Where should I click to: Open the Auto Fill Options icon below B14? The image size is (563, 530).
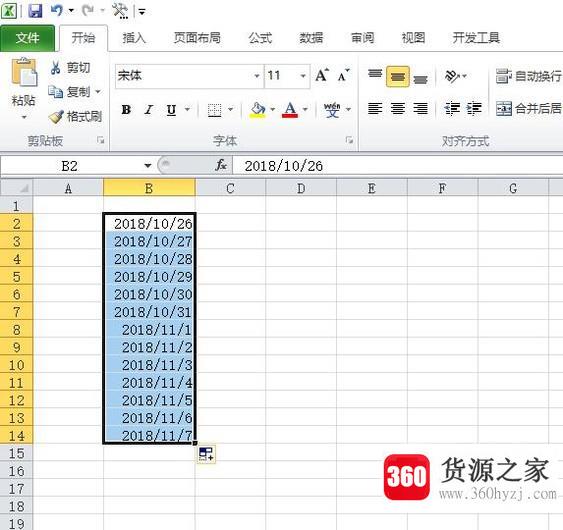pos(206,454)
